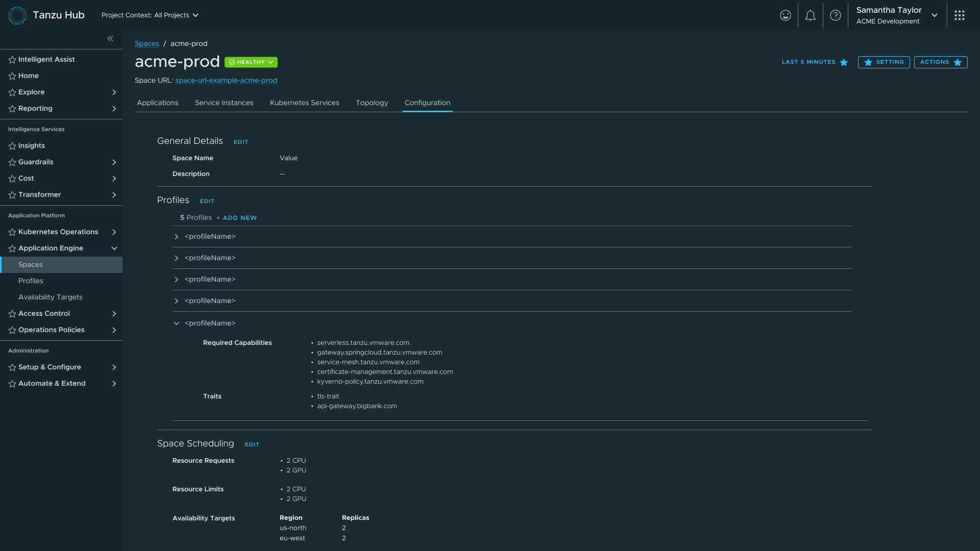Click the star inside the Actions button

pos(958,62)
